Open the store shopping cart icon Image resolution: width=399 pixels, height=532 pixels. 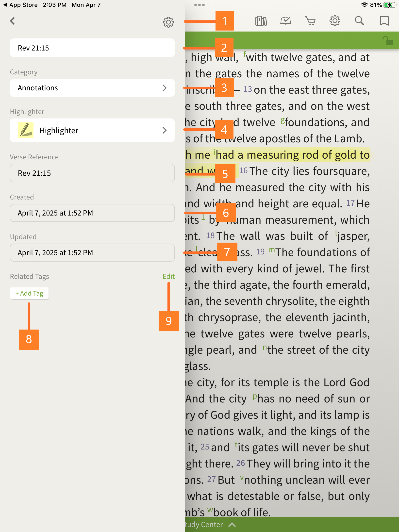coord(310,21)
